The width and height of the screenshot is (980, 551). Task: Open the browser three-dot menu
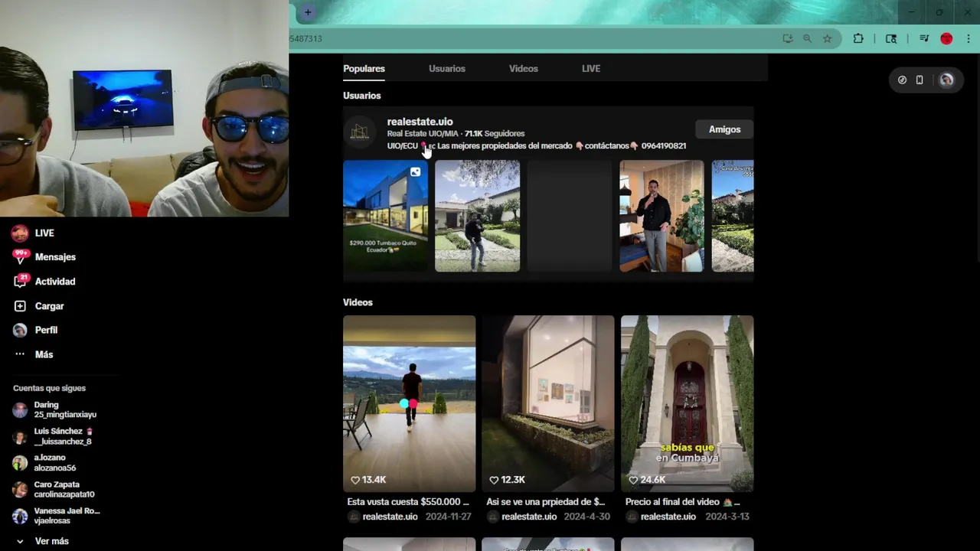[x=968, y=38]
